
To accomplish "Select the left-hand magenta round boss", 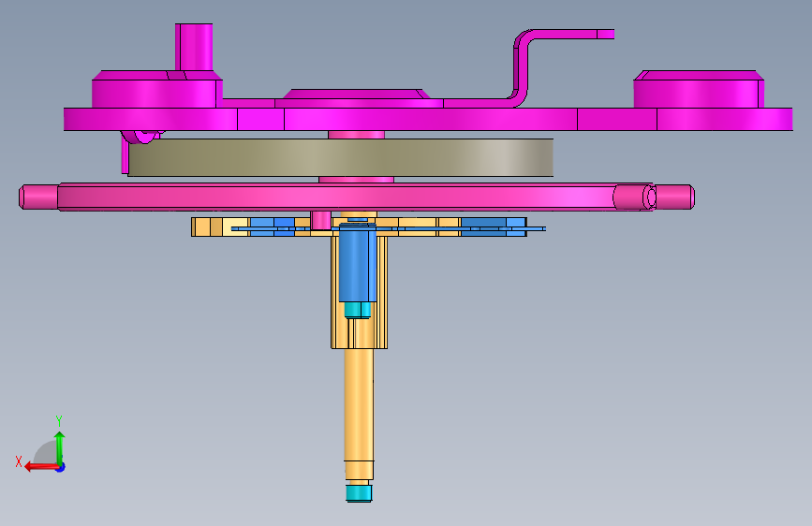I will coord(157,90).
